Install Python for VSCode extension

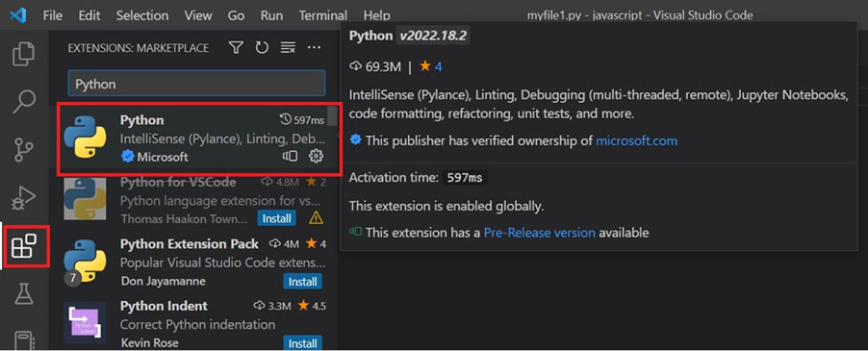tap(277, 217)
